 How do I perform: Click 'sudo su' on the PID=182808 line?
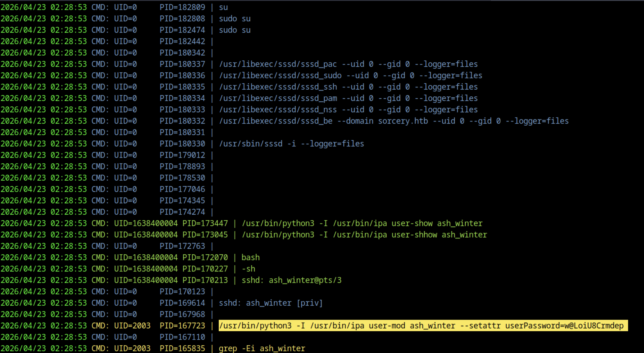click(234, 19)
